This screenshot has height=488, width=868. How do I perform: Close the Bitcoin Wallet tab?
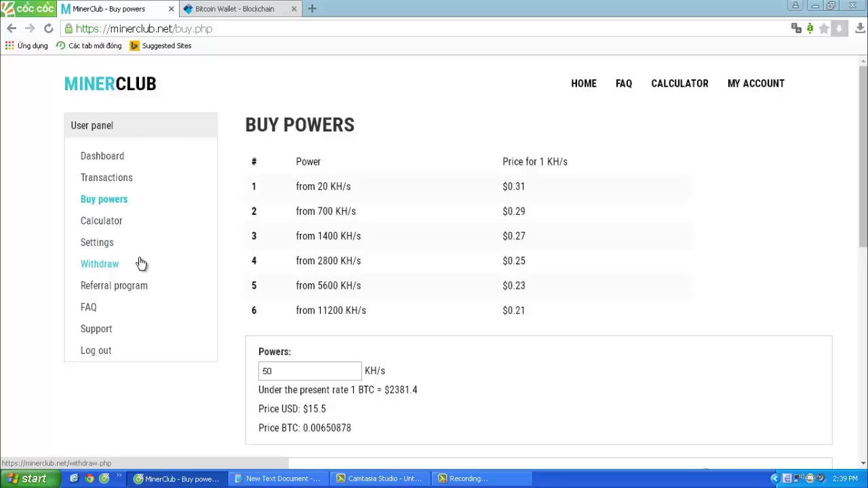(294, 9)
